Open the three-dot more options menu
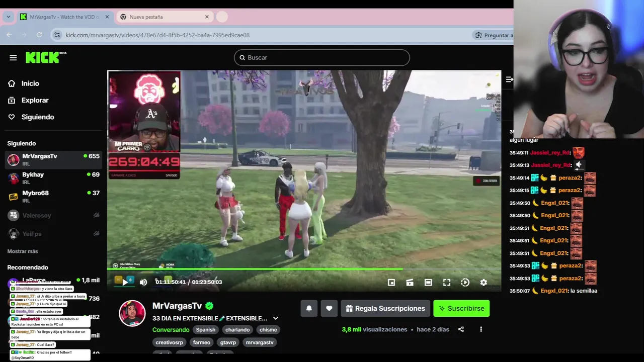Screen dimensions: 644x362 pos(481,329)
